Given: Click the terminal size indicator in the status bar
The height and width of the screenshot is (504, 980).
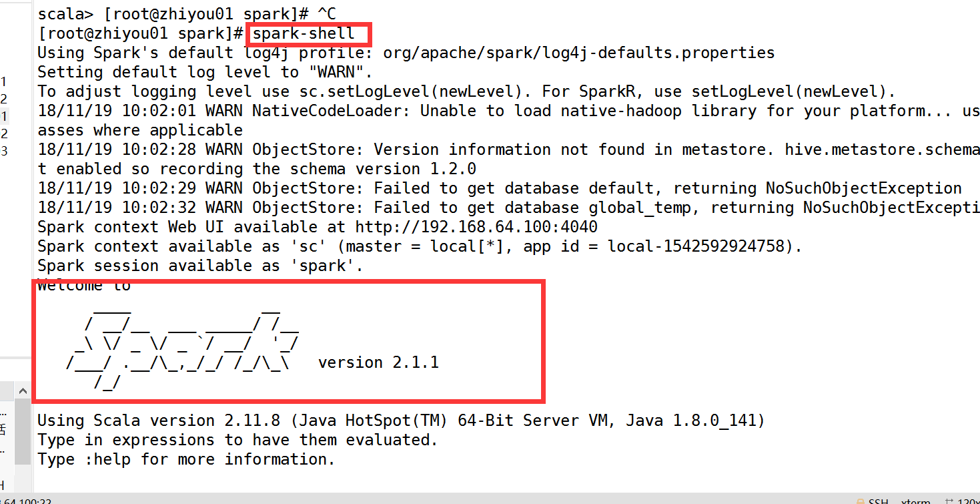Looking at the screenshot, I should (x=963, y=501).
